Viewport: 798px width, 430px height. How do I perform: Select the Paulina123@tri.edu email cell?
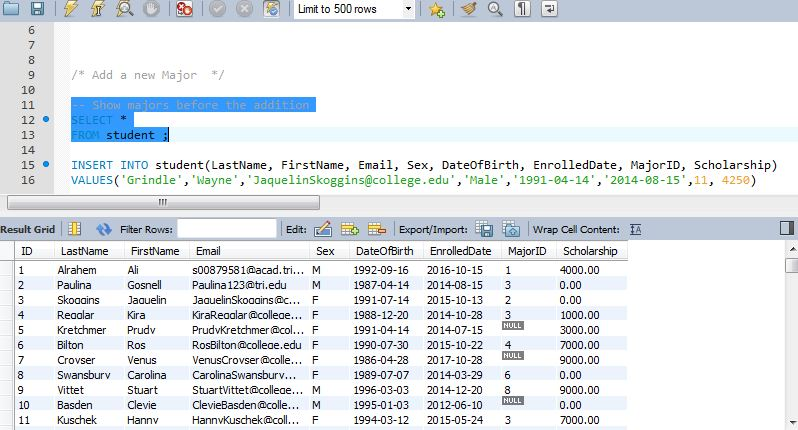(249, 285)
